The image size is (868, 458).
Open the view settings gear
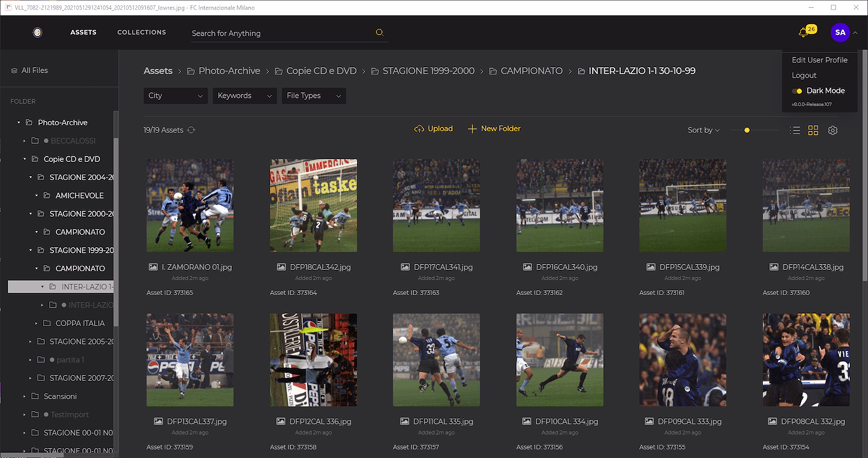833,130
